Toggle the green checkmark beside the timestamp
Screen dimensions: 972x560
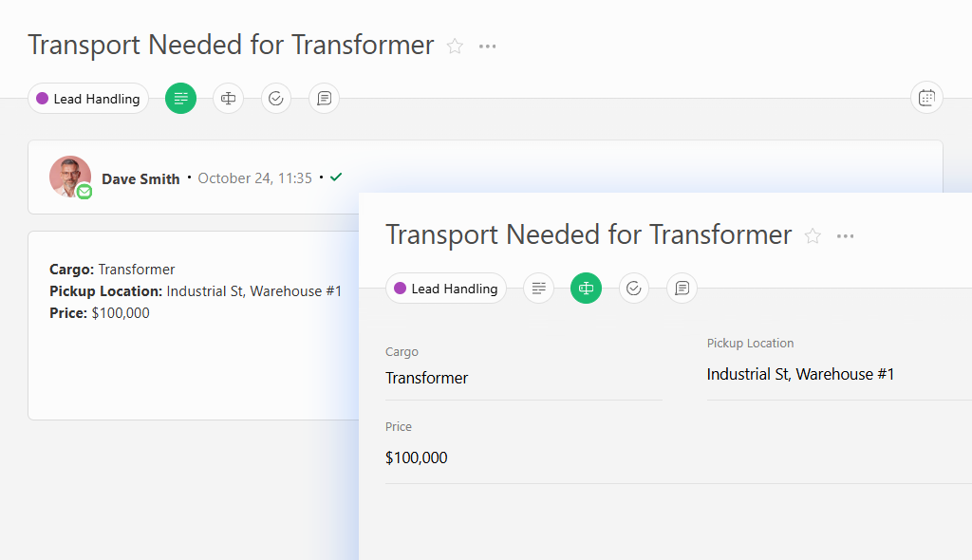(x=335, y=177)
